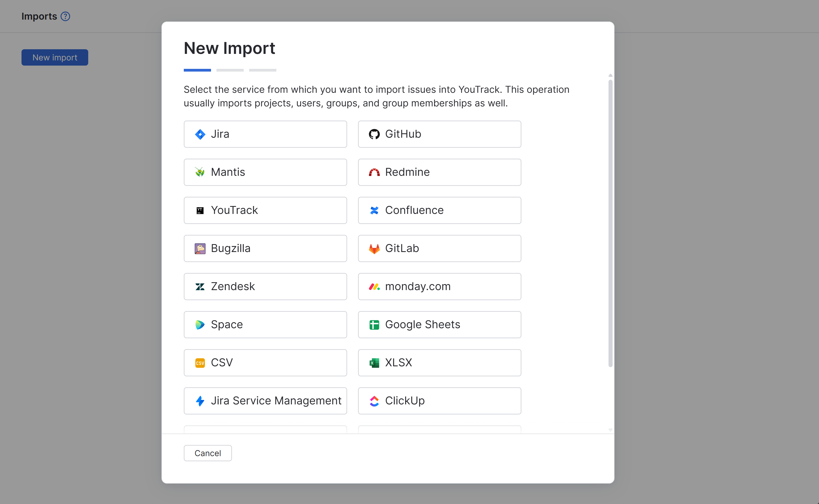Select Redmine as import service
This screenshot has height=504, width=819.
pyautogui.click(x=439, y=172)
